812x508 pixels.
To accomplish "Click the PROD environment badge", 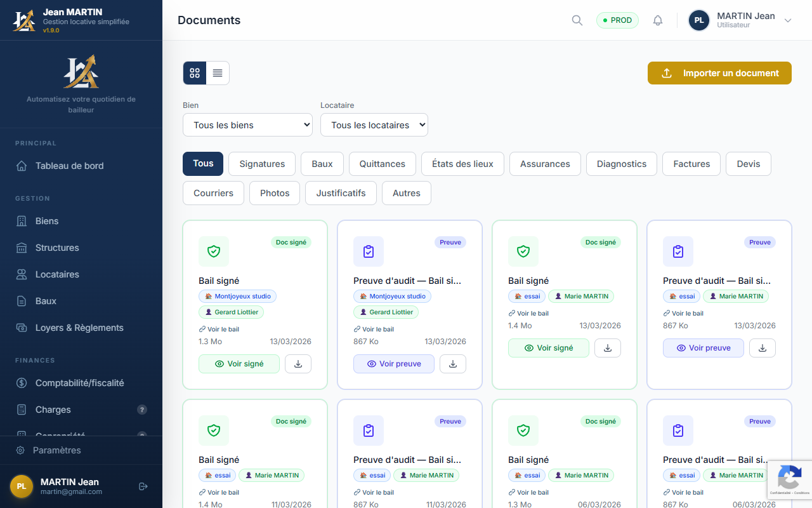I will coord(617,20).
